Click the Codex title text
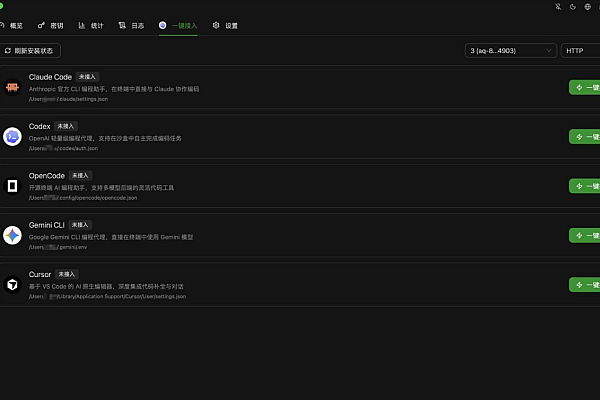This screenshot has width=600, height=400. coord(39,126)
